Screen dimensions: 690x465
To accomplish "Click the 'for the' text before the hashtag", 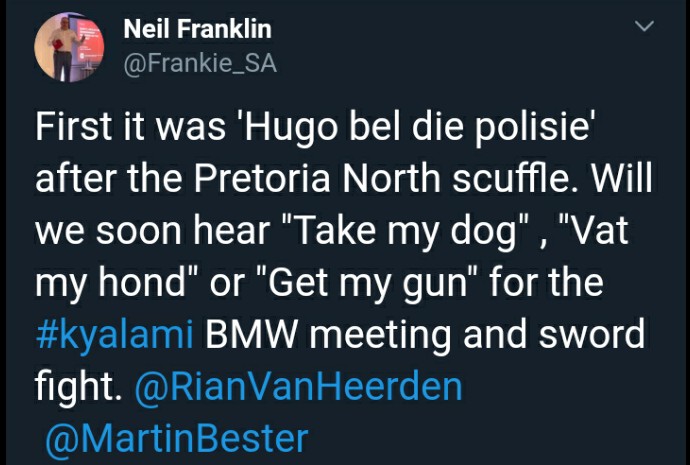I will point(546,283).
